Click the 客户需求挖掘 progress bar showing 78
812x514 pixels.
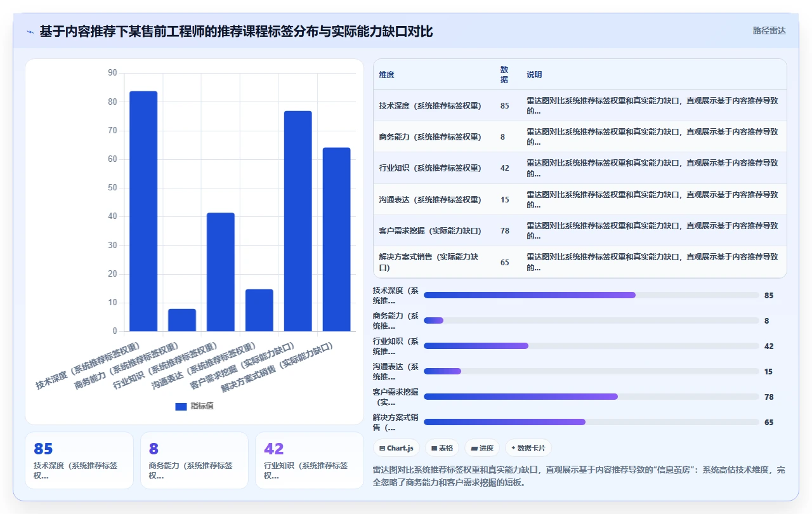click(591, 397)
